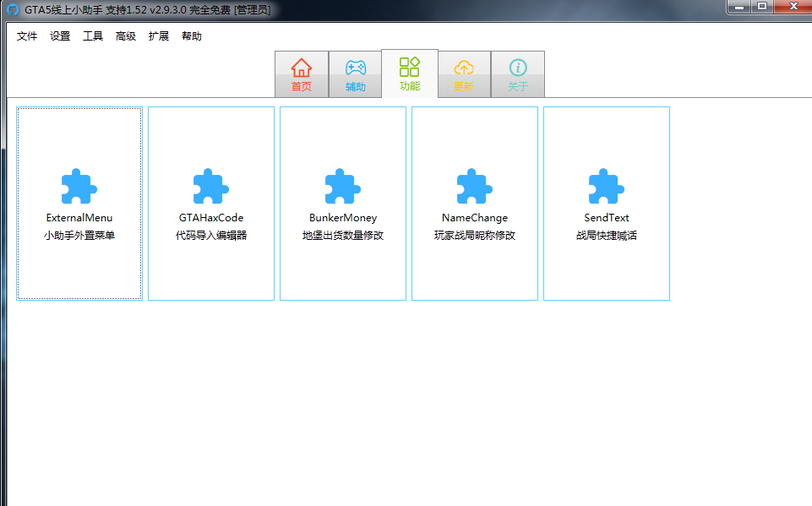The image size is (812, 506).
Task: Select the 功能 functions tab
Action: point(410,73)
